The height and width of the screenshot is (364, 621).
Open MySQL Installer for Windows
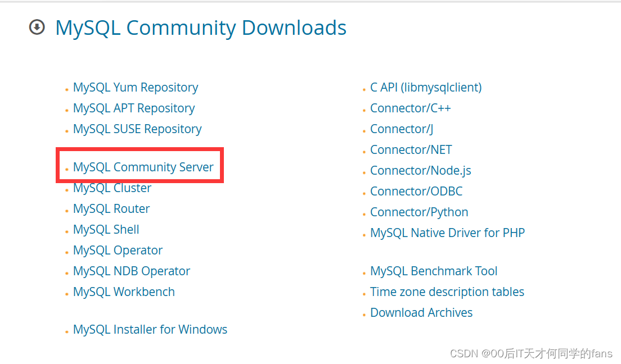point(150,329)
